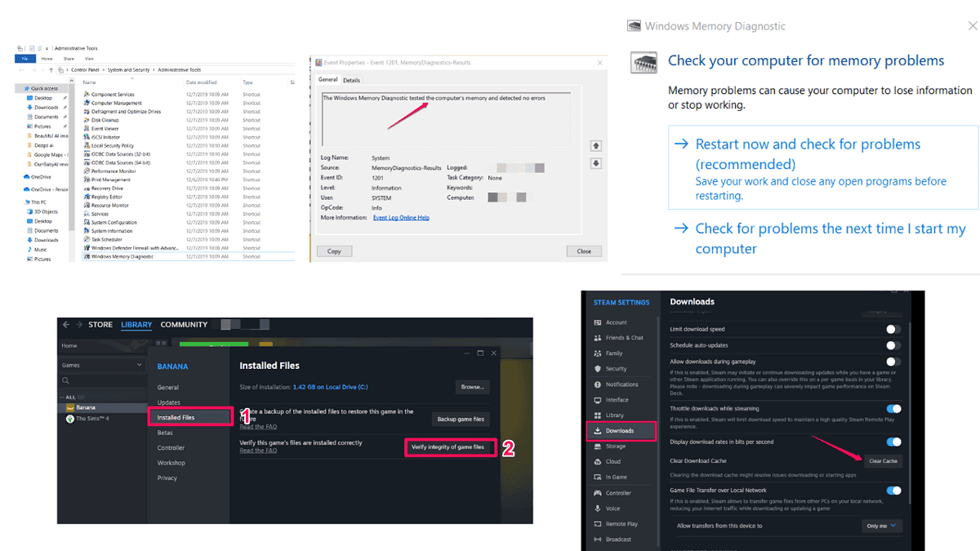Click Copy in Event Properties
Image resolution: width=980 pixels, height=551 pixels.
(x=334, y=251)
